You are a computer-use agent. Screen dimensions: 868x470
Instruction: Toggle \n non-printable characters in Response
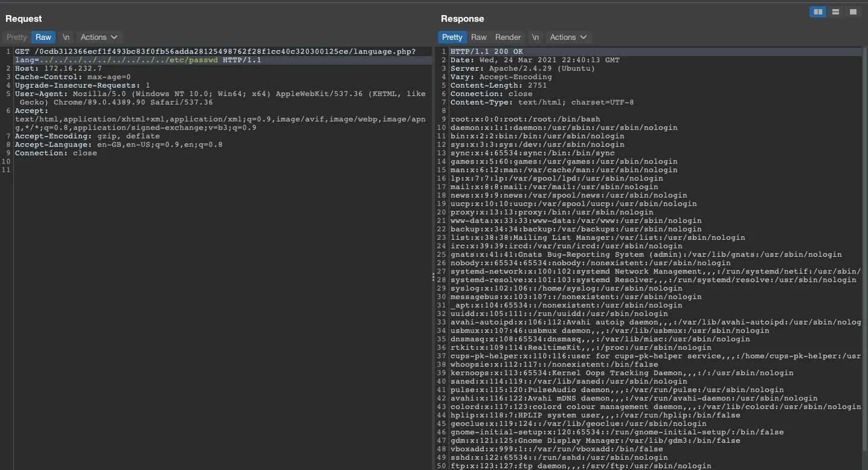click(535, 37)
